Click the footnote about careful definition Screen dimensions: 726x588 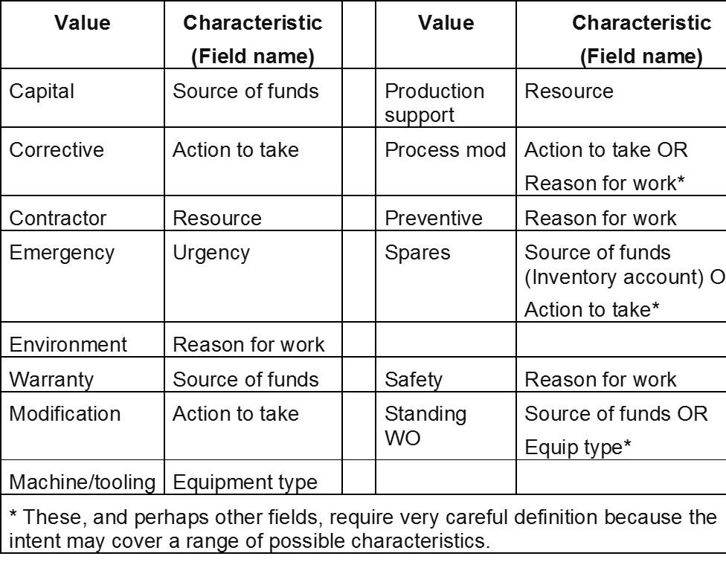pyautogui.click(x=364, y=529)
